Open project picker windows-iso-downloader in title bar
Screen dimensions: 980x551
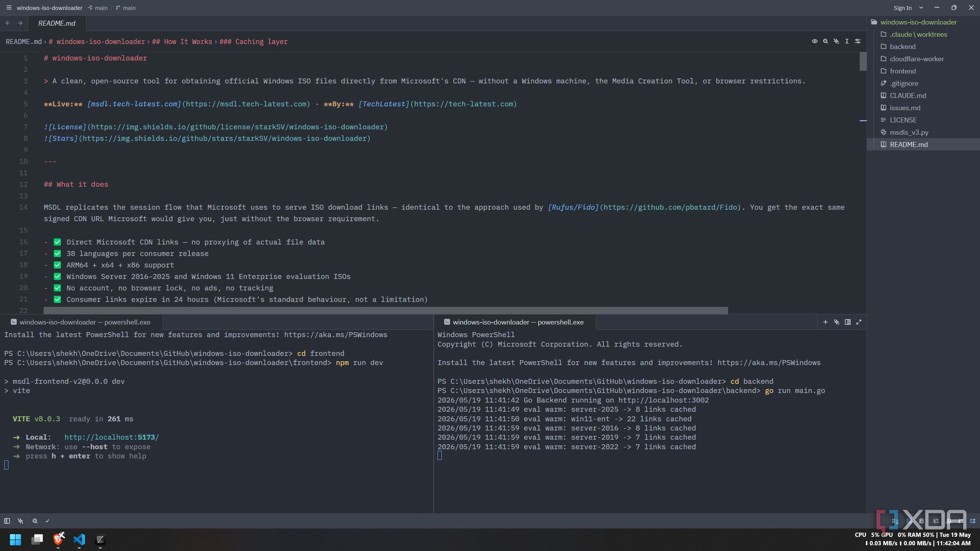pos(49,8)
